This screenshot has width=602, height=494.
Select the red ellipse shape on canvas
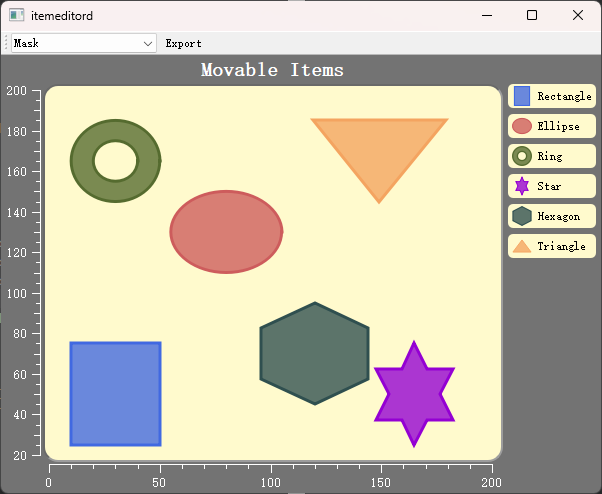point(227,232)
